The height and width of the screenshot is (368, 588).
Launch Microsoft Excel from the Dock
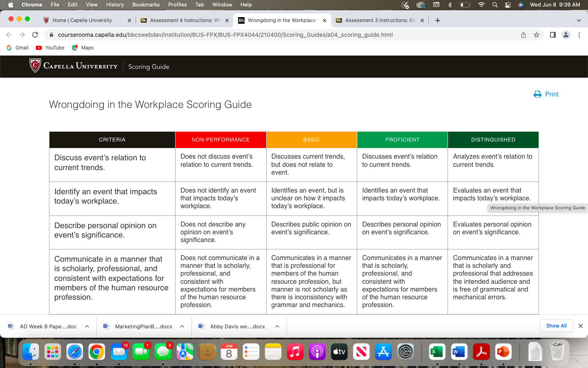(437, 352)
